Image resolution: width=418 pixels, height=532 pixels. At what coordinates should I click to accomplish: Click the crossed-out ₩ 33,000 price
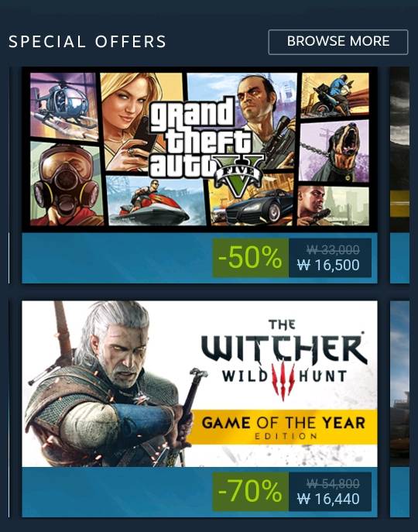pyautogui.click(x=333, y=249)
